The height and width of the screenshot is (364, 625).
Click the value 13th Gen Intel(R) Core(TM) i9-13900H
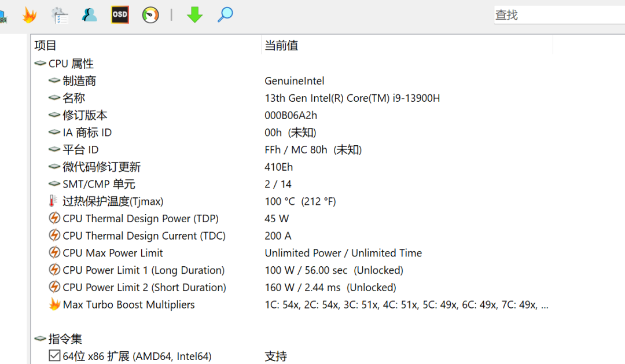pos(352,98)
